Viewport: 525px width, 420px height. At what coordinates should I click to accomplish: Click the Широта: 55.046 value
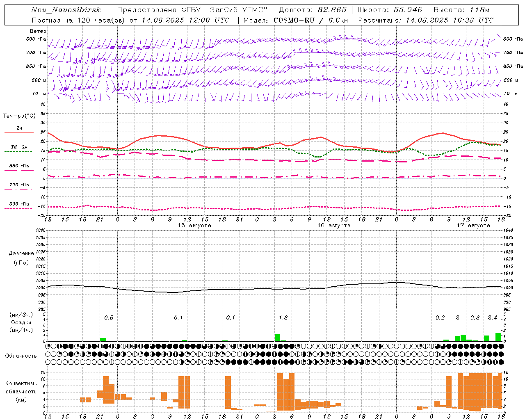[390, 10]
